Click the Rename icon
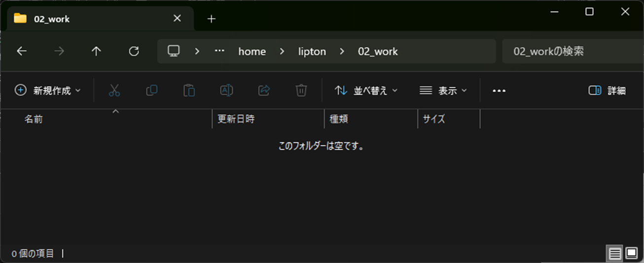The height and width of the screenshot is (263, 644). coord(226,90)
